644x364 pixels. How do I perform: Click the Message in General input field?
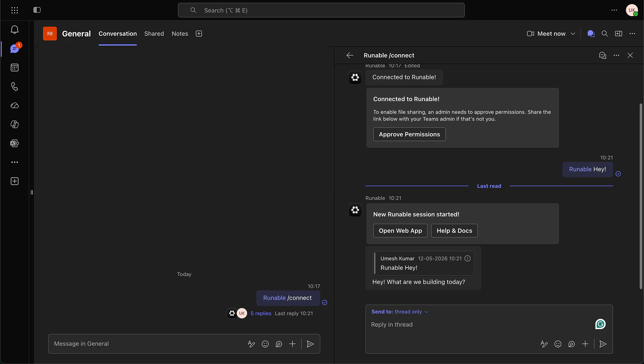pyautogui.click(x=146, y=344)
